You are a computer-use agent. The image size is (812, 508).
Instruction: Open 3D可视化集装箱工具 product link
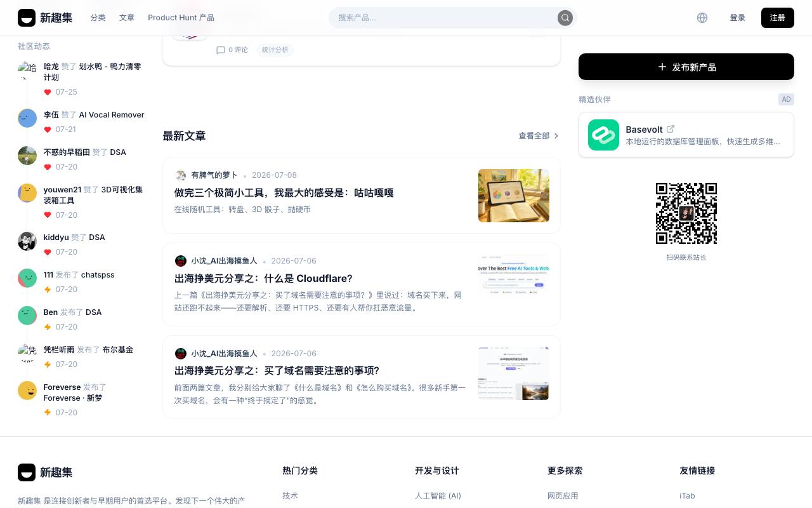93,195
